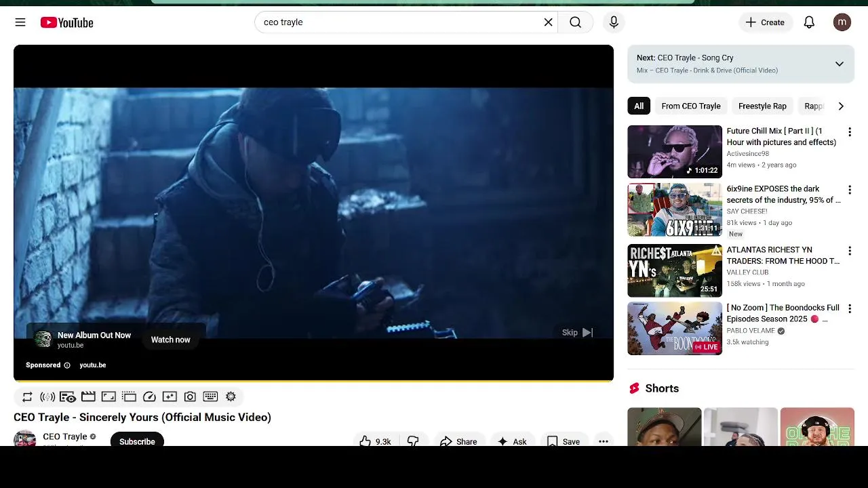This screenshot has height=488, width=868.
Task: Open the 6ix9ine EXPOSES video title
Action: [x=784, y=195]
